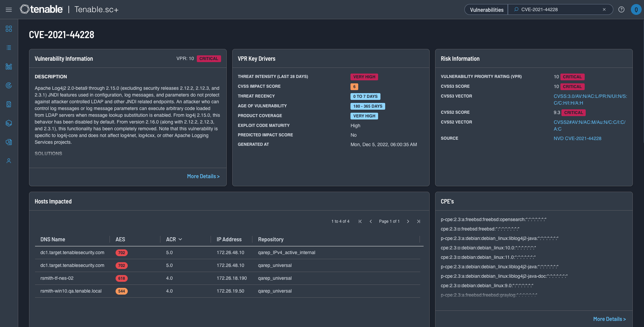Select the Assets hexagon icon in sidebar
Screen dimensions: 644x327
click(x=8, y=123)
